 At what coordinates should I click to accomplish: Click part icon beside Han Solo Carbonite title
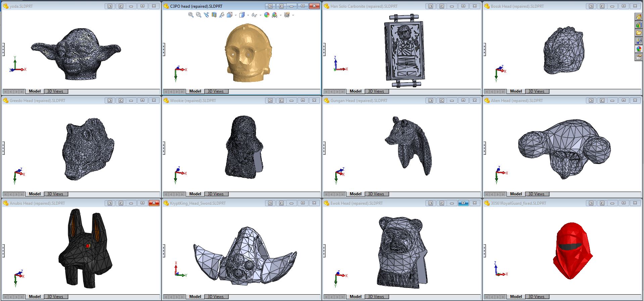pyautogui.click(x=327, y=6)
